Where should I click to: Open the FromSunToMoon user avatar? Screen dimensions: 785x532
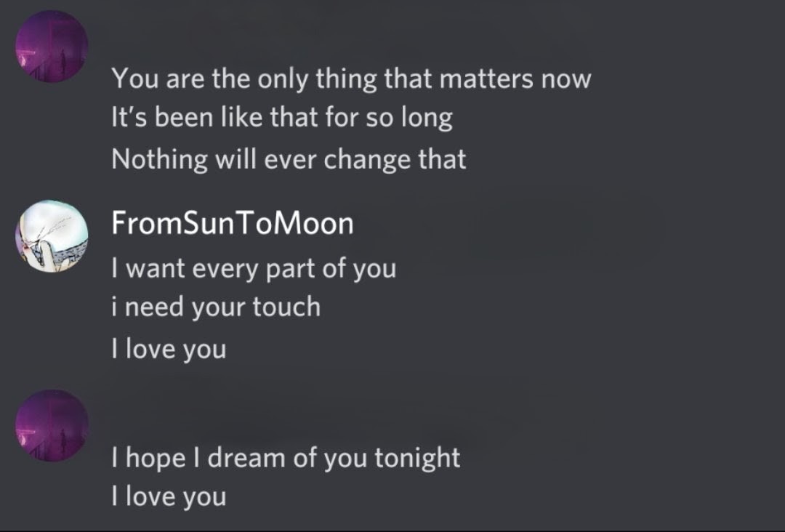pos(52,236)
